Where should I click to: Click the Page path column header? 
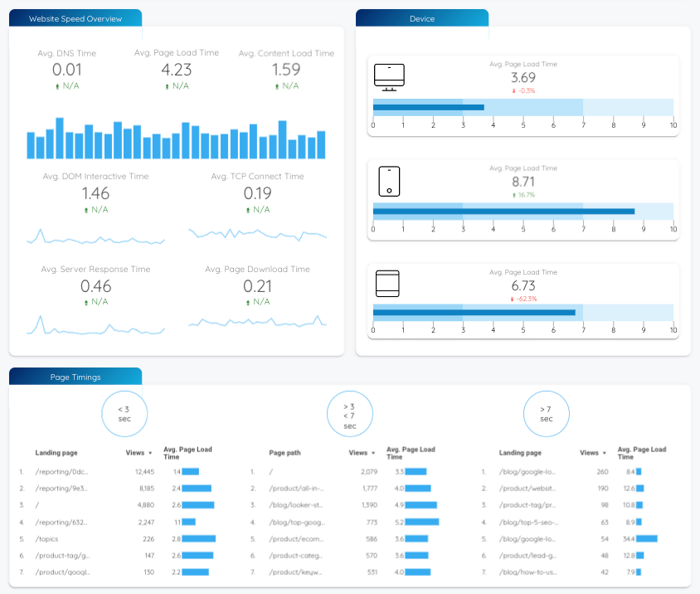(x=284, y=453)
